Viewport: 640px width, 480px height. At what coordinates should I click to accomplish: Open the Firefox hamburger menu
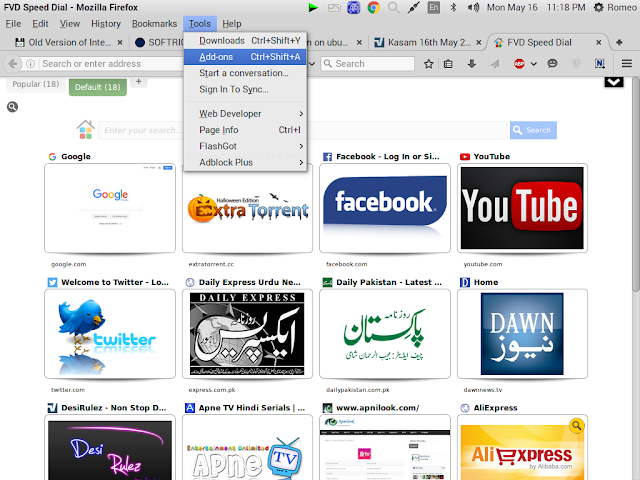click(x=627, y=64)
